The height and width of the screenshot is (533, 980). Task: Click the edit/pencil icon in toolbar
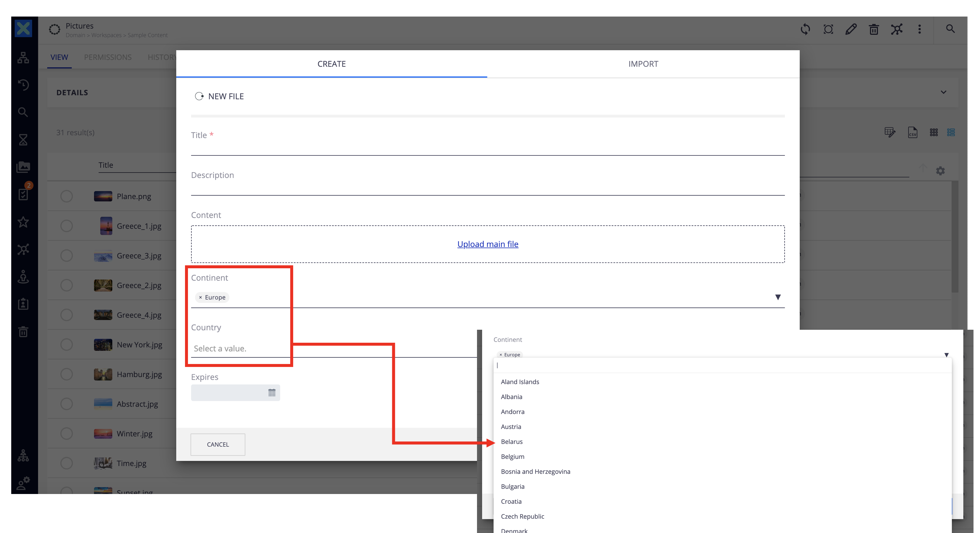point(850,29)
